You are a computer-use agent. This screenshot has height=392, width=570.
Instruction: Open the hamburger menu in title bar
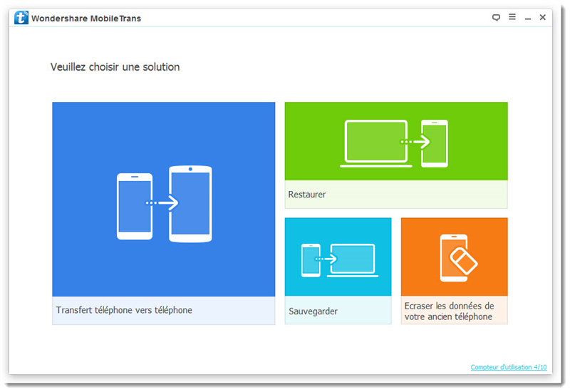(512, 18)
